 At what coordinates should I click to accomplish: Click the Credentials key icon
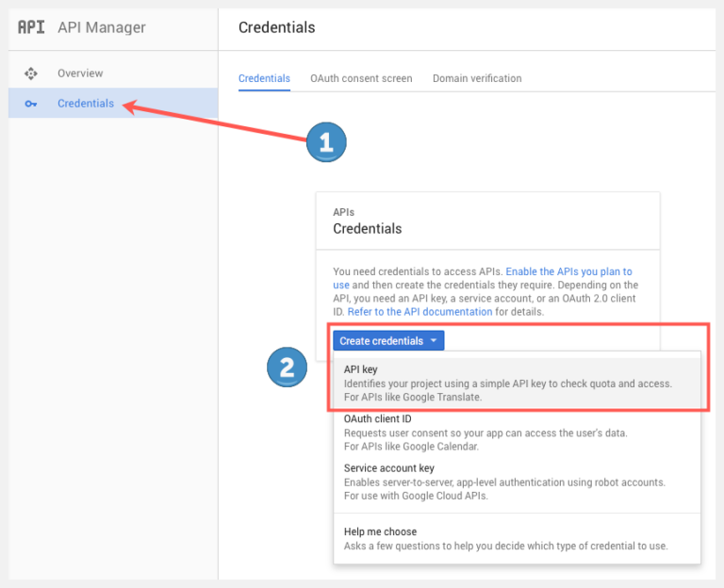click(x=31, y=104)
